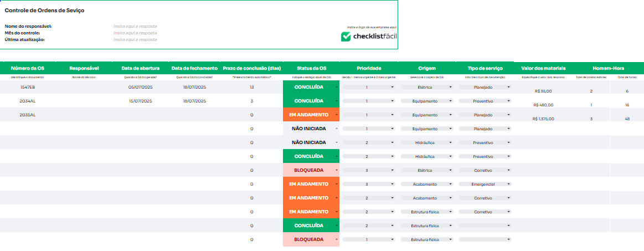The height and width of the screenshot is (251, 644).
Task: Open the Emergencial service type dropdown
Action: coord(508,184)
